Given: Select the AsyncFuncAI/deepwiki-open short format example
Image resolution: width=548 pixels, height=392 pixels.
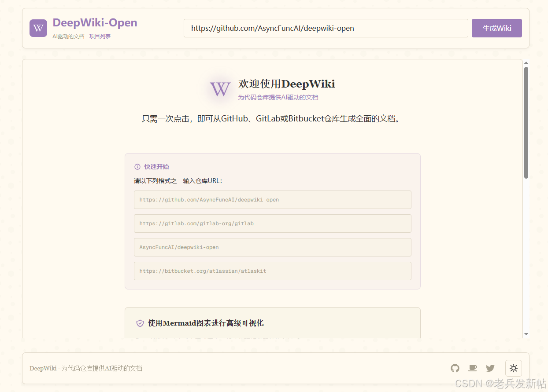Looking at the screenshot, I should tap(273, 247).
